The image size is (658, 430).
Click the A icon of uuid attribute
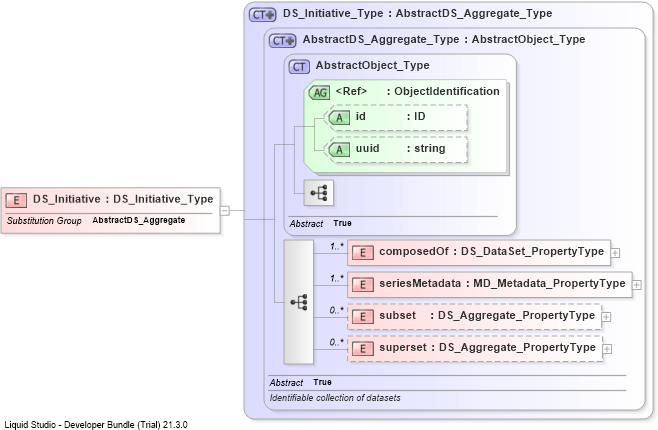tap(339, 150)
